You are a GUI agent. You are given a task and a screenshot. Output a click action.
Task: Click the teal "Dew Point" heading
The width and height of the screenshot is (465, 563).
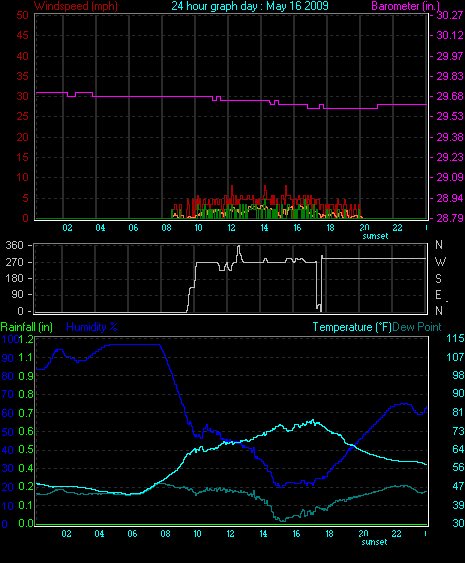417,327
